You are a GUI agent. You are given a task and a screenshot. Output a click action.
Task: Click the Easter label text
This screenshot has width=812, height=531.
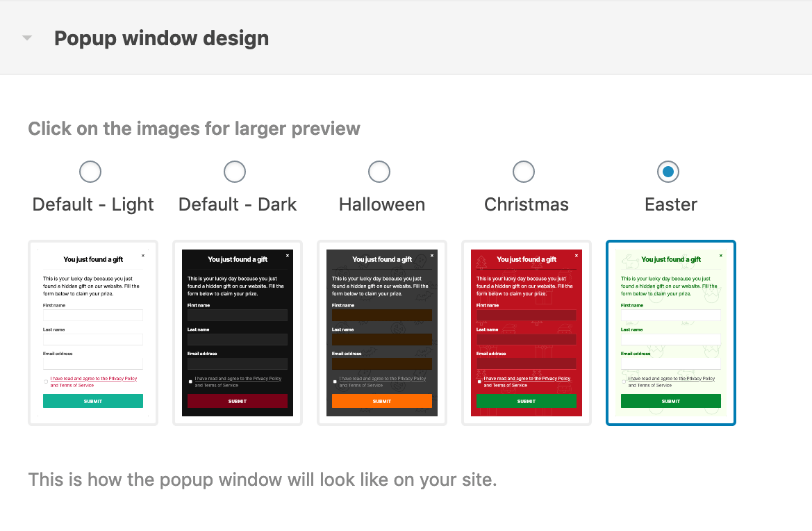coord(671,204)
